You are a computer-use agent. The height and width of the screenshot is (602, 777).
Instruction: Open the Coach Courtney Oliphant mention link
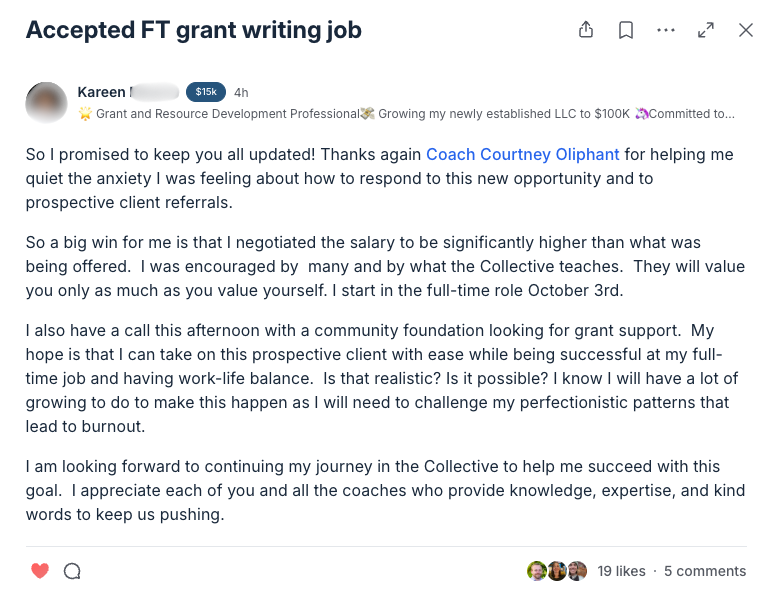523,154
